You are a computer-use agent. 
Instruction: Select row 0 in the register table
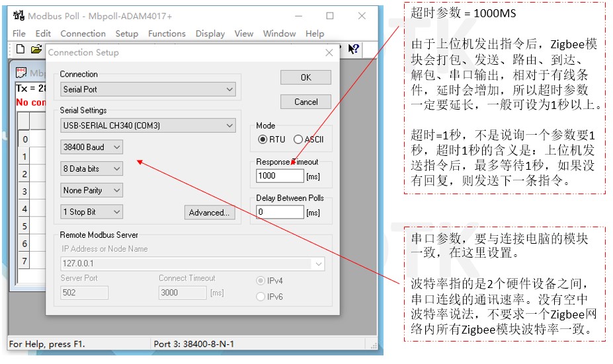(24, 139)
